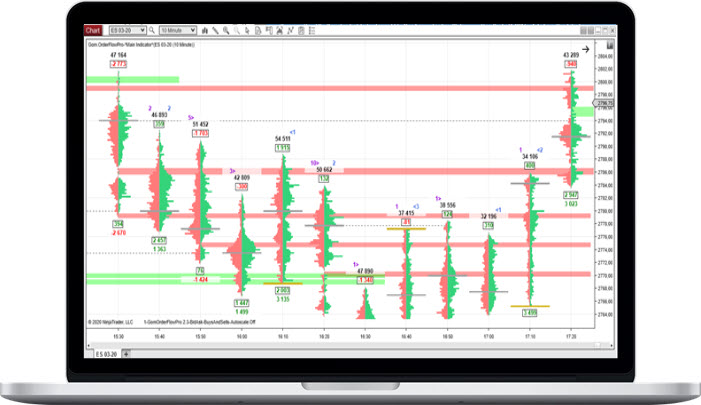Click the instrument search magnifier icon
This screenshot has height=405, width=701.
152,31
